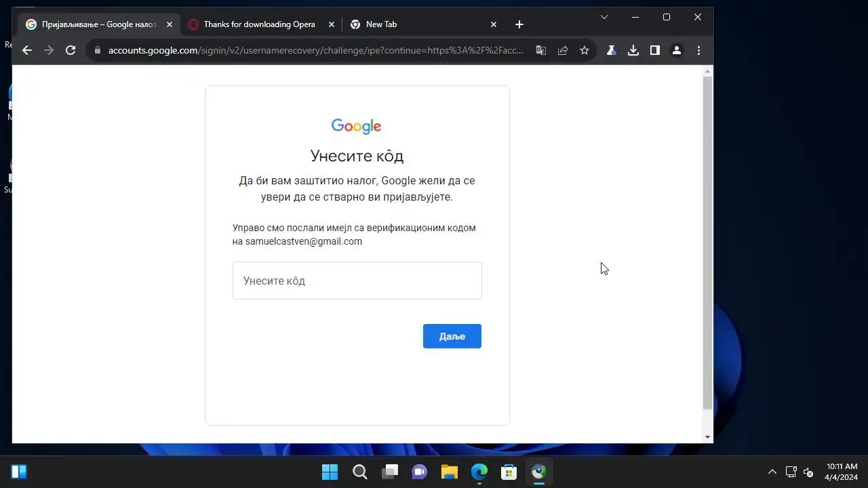
Task: Open the downloads tray icon
Action: tap(633, 50)
